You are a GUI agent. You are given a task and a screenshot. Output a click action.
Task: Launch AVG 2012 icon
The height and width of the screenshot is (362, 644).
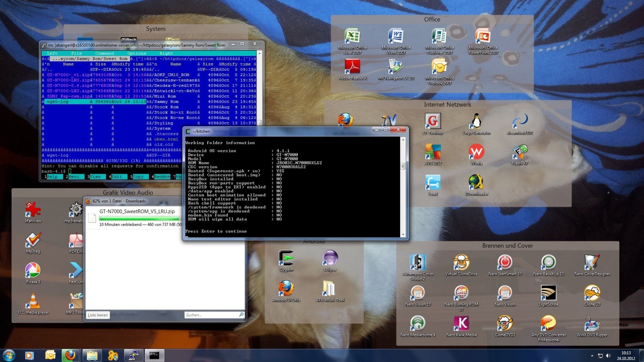[x=433, y=154]
